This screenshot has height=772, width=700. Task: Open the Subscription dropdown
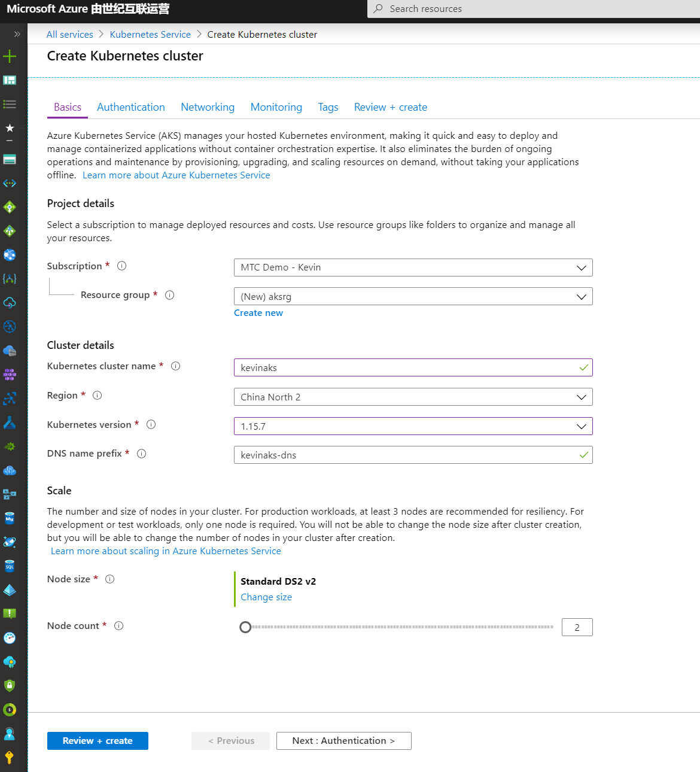(x=413, y=268)
